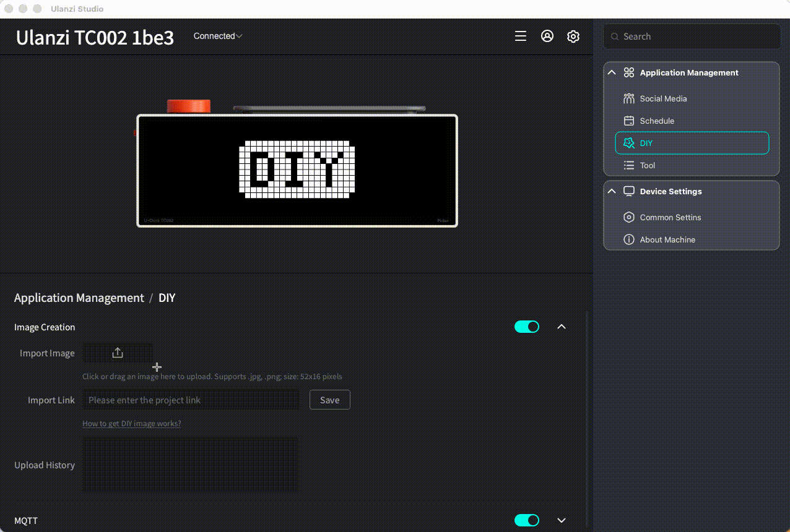Open Tool in sidebar
790x532 pixels.
click(x=692, y=165)
